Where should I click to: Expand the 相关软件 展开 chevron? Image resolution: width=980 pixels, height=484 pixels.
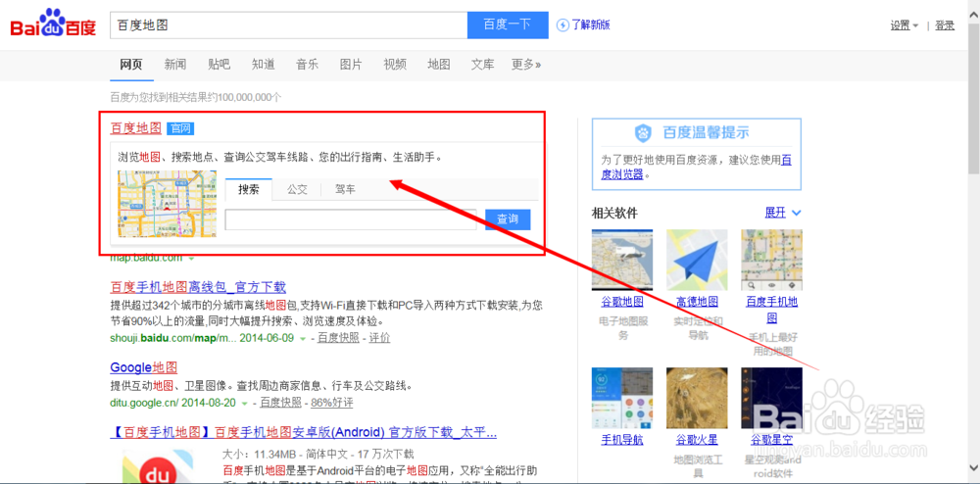(796, 213)
